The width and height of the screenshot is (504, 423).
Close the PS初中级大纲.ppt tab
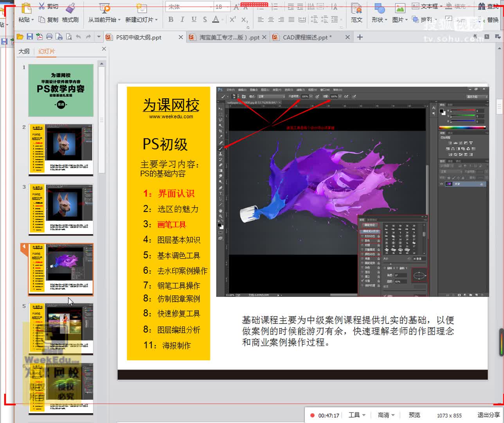click(x=181, y=37)
